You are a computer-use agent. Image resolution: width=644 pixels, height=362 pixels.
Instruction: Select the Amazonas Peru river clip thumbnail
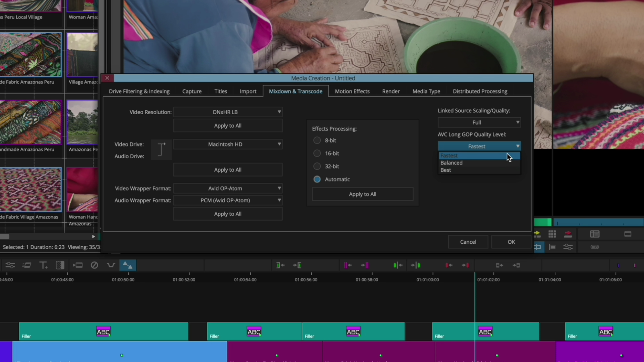pyautogui.click(x=82, y=122)
